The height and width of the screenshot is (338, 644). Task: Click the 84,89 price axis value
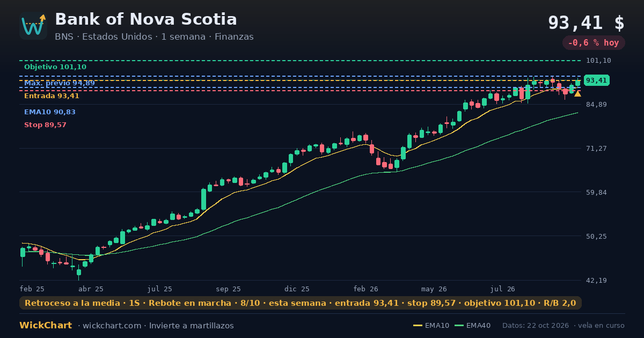click(596, 104)
